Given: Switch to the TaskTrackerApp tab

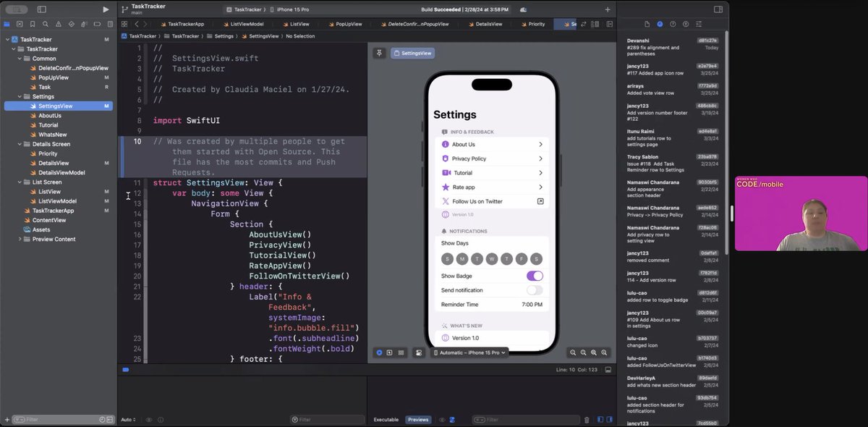Looking at the screenshot, I should pos(182,24).
